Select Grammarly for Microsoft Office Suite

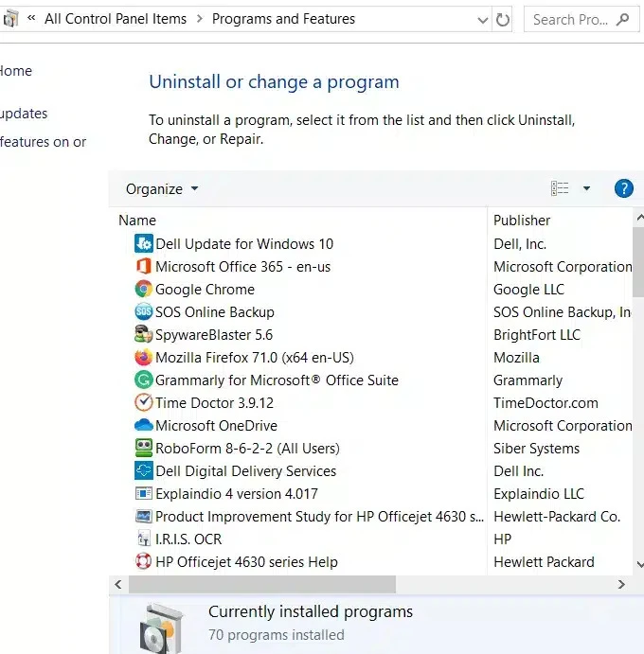point(277,380)
